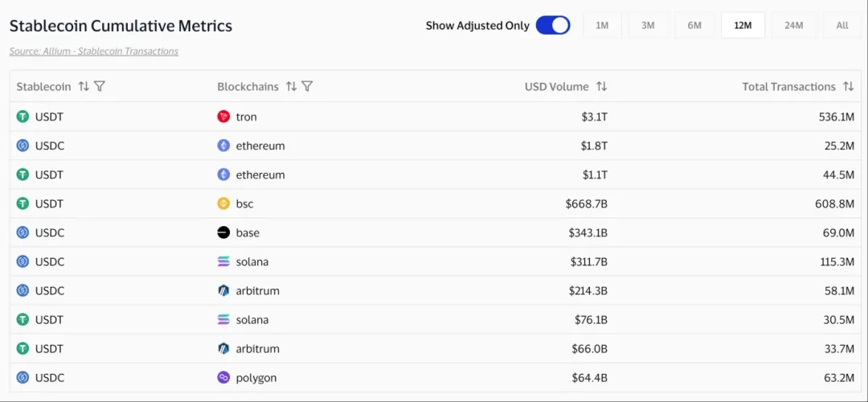Image resolution: width=868 pixels, height=402 pixels.
Task: Click the Base chain icon
Action: [223, 232]
